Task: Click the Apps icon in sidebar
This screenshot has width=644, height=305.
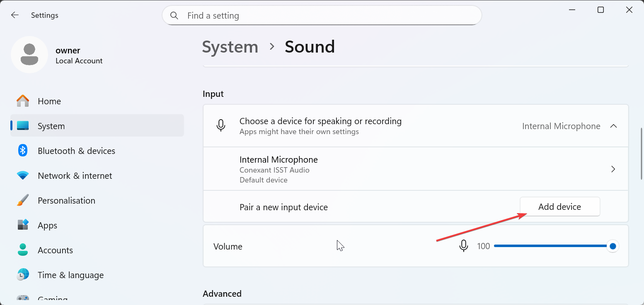Action: [x=23, y=225]
